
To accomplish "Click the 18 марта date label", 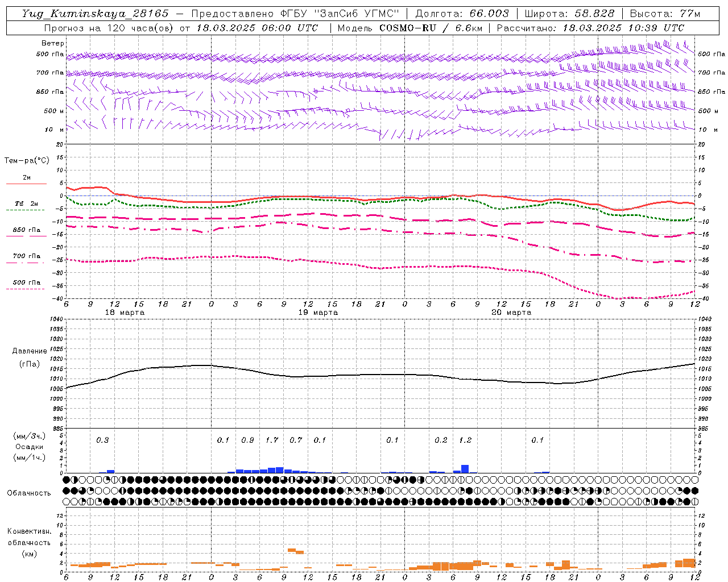I will (x=125, y=313).
